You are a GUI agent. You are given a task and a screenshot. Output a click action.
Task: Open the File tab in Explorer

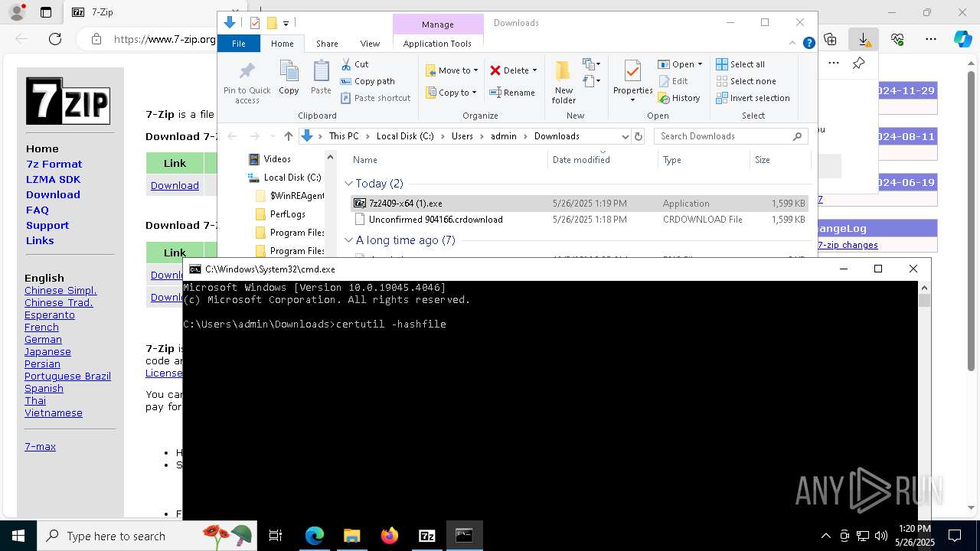coord(239,44)
